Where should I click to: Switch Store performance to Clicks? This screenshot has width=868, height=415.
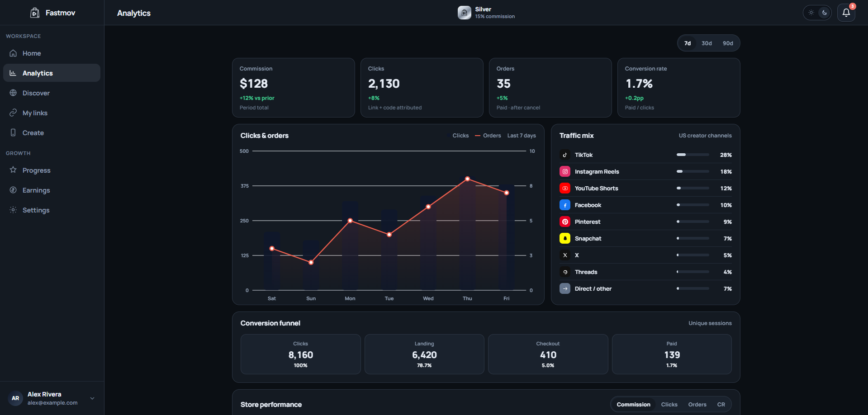(669, 405)
